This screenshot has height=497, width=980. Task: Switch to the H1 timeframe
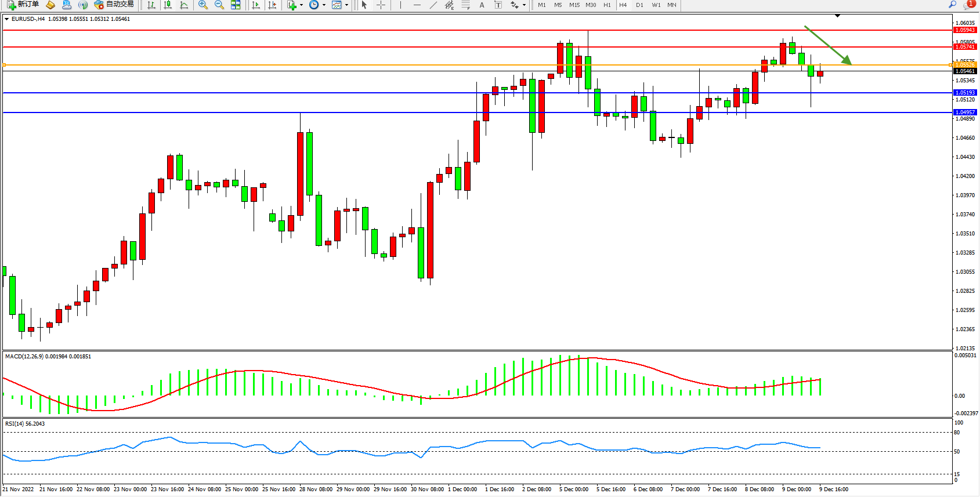click(x=607, y=5)
